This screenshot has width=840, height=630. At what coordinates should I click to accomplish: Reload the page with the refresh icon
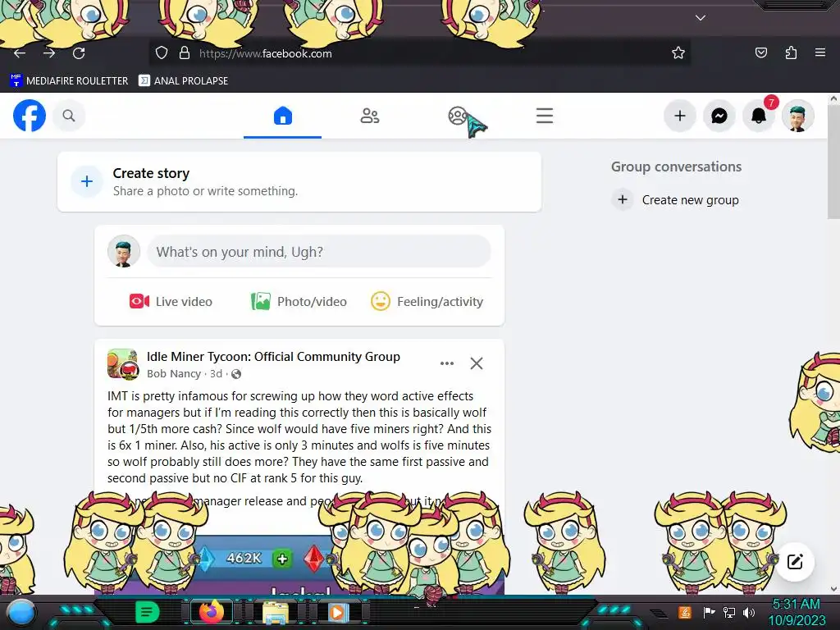(x=79, y=53)
